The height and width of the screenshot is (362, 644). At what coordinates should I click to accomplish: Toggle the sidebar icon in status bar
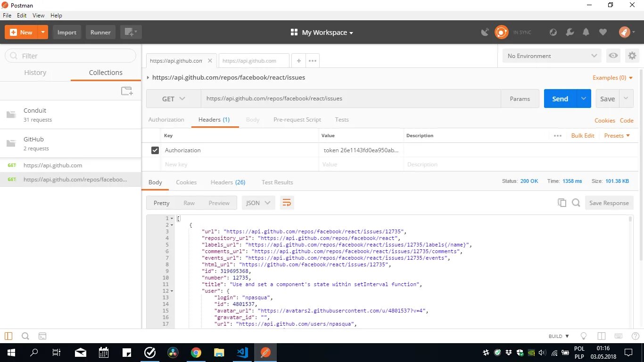[8, 336]
